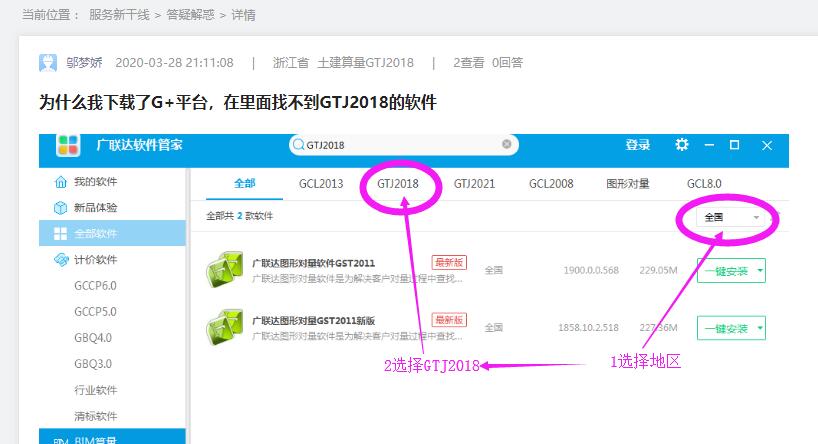Click the search magnifier icon

click(298, 145)
